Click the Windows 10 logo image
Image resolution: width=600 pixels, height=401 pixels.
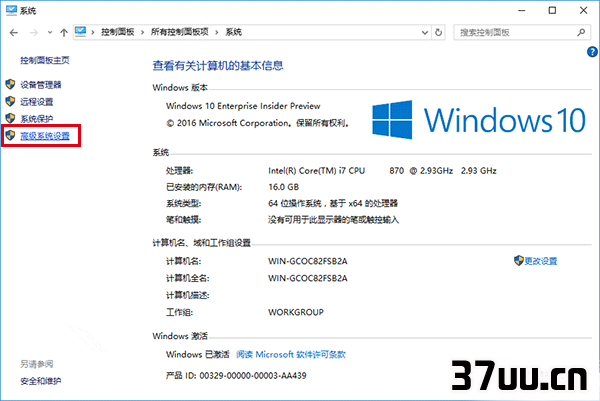479,120
